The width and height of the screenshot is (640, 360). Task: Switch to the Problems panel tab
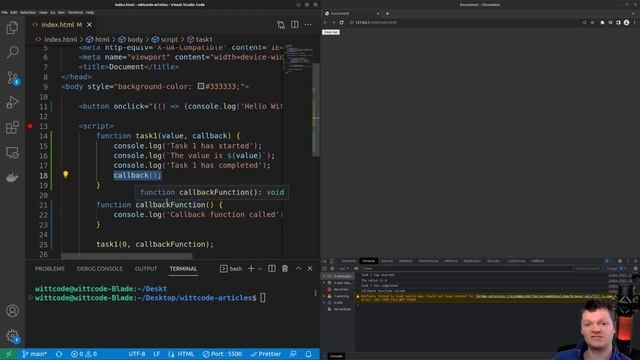50,269
